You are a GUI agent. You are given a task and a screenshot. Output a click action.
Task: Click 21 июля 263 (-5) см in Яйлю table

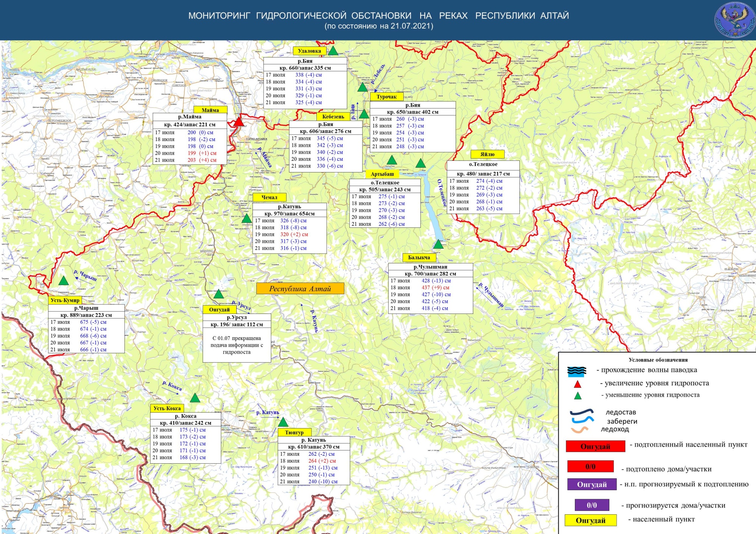pos(476,209)
